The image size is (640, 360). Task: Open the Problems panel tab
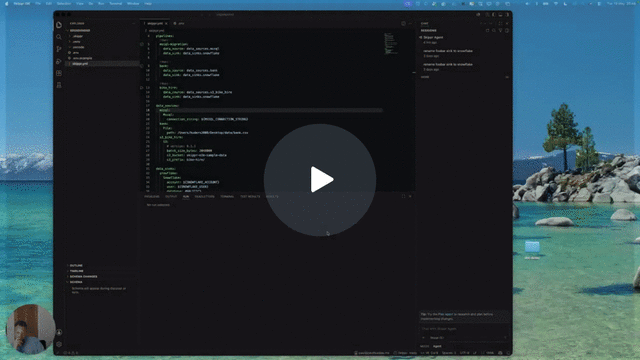[x=152, y=196]
